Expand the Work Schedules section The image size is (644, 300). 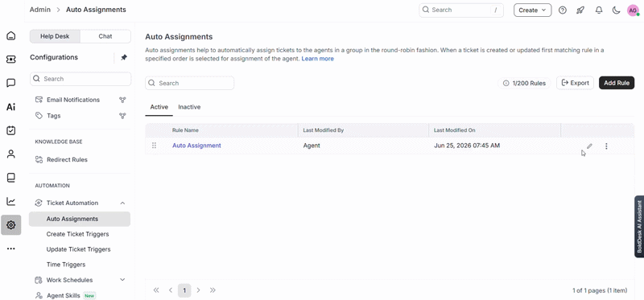122,280
